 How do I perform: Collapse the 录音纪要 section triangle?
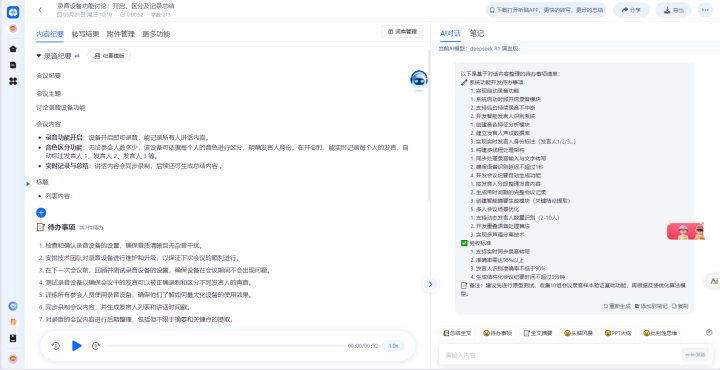tap(39, 56)
